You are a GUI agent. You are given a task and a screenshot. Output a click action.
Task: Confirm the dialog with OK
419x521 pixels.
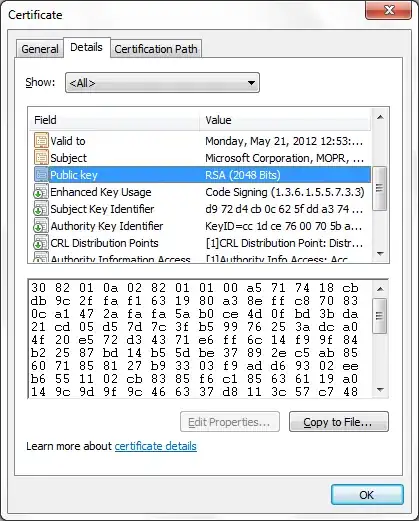click(x=367, y=495)
